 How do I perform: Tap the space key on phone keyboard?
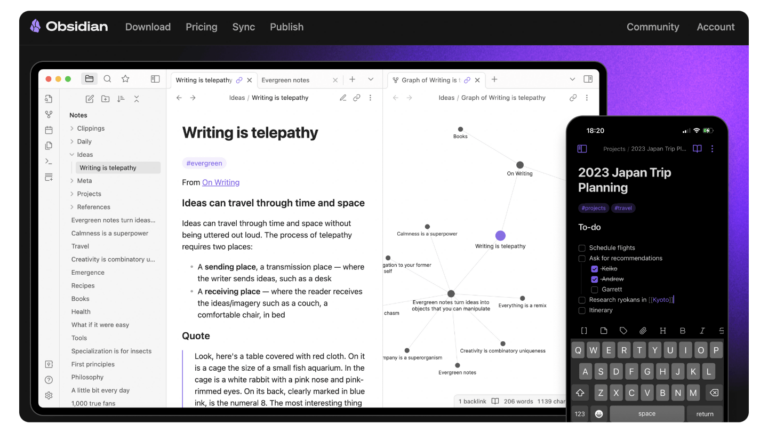(647, 414)
